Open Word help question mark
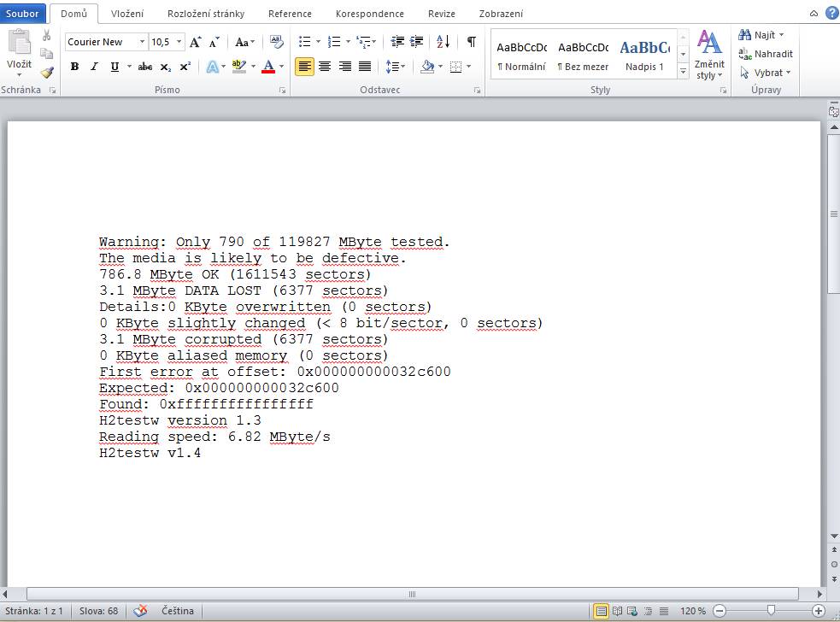This screenshot has width=840, height=622. click(x=832, y=14)
